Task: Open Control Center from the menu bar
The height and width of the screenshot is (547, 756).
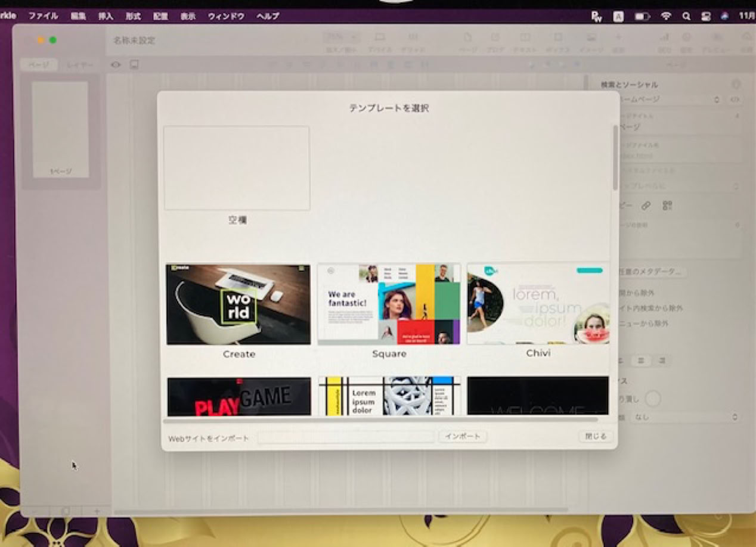Action: [x=705, y=17]
